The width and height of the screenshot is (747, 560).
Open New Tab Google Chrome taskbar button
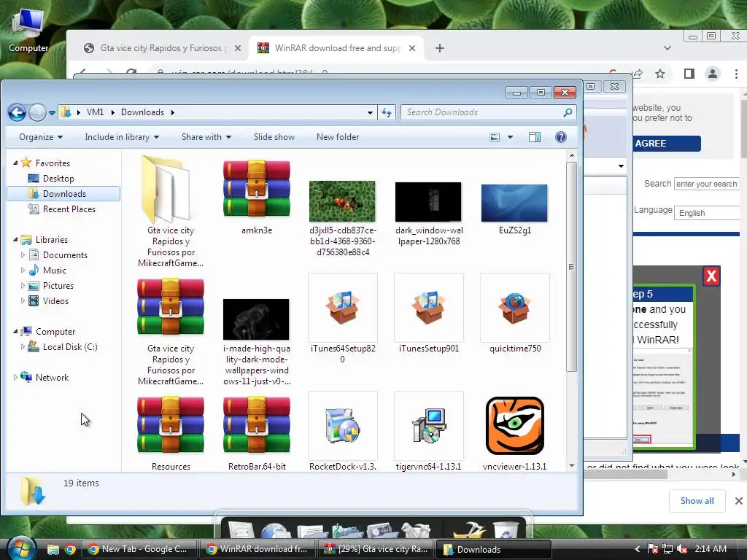139,549
